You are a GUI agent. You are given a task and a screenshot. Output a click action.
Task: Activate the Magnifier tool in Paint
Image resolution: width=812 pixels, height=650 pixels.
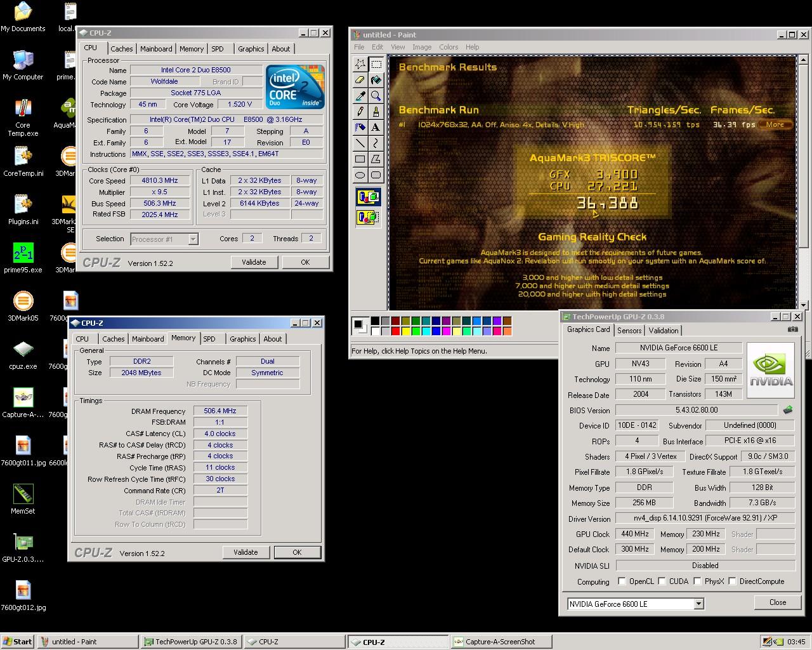(x=376, y=96)
